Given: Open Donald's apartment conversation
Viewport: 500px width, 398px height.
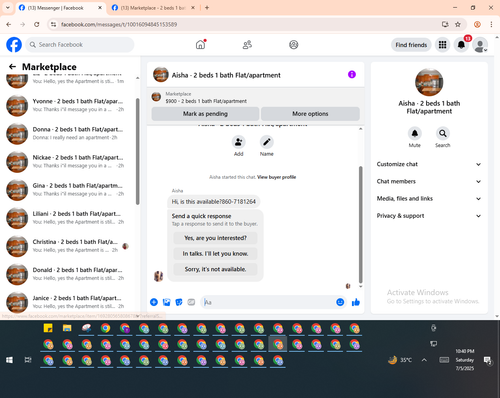Looking at the screenshot, I should tap(69, 274).
